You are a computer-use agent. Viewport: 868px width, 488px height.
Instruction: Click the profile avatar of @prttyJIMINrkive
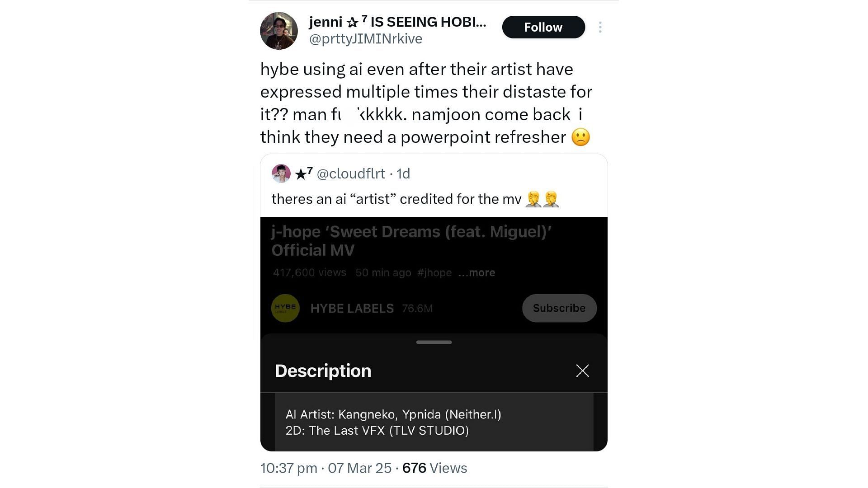(278, 30)
